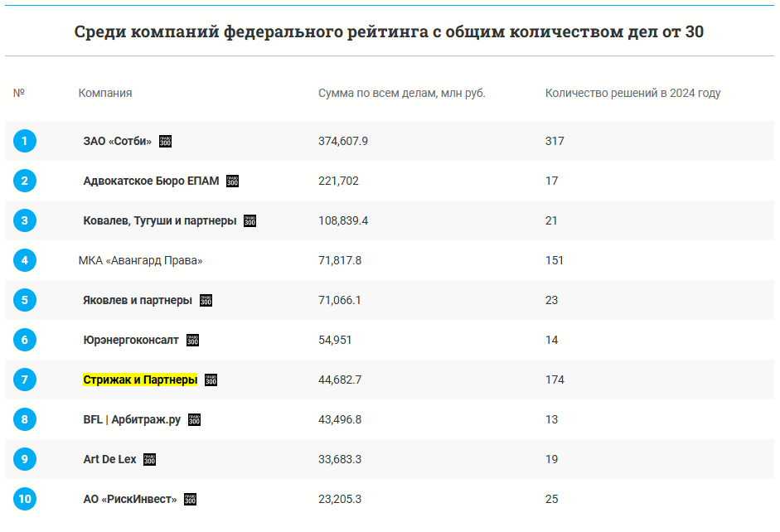Click the decisions count 14
Screen dimensions: 780x532
click(552, 340)
